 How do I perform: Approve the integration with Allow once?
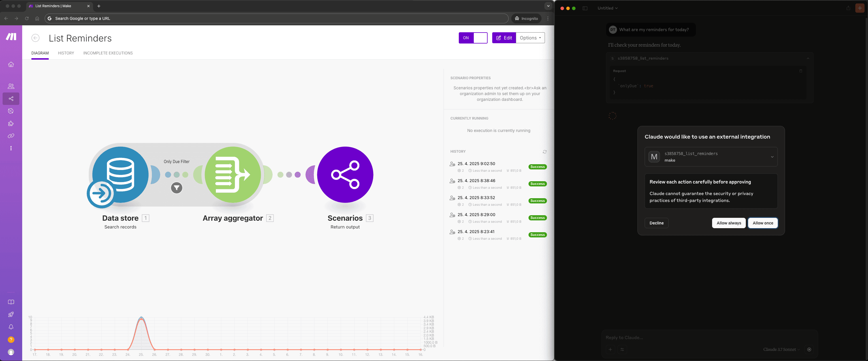pyautogui.click(x=763, y=223)
